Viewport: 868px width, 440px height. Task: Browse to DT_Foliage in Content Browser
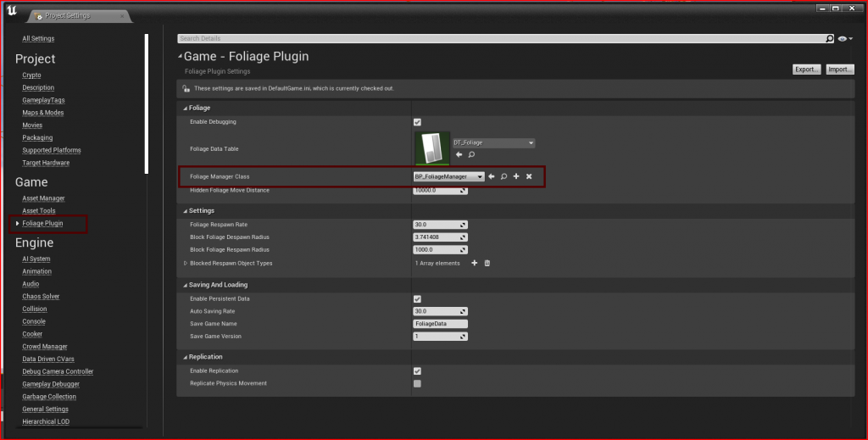click(x=471, y=154)
